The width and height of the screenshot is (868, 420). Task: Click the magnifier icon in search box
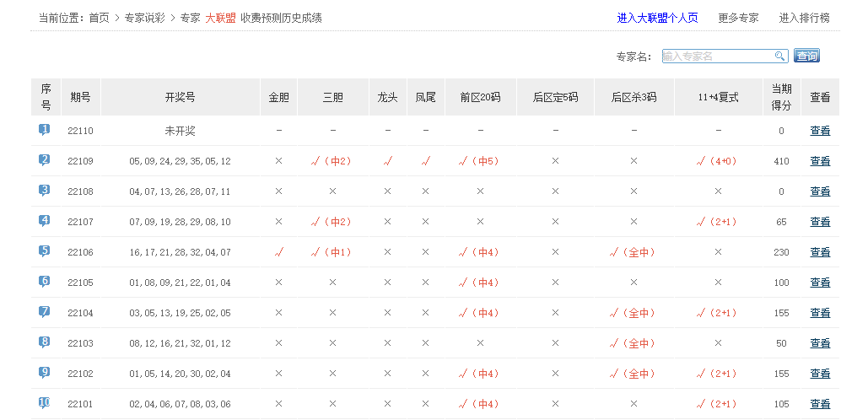(x=780, y=57)
